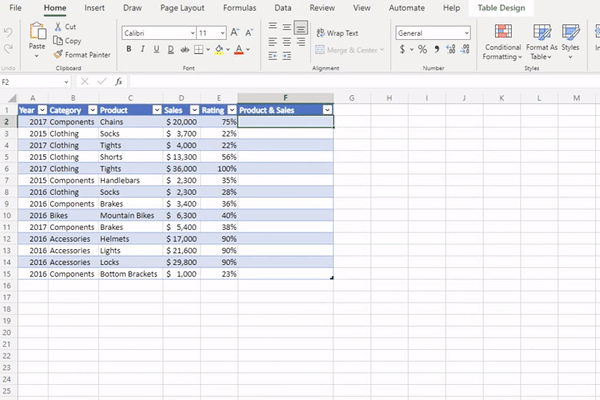The width and height of the screenshot is (600, 400).
Task: Apply accounting dollar format
Action: tap(402, 49)
